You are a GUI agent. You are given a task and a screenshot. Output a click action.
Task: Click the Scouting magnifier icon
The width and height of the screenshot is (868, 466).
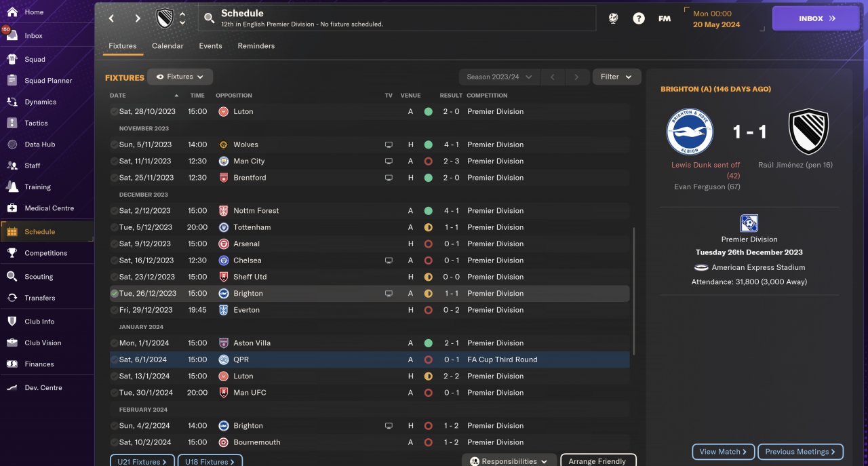[x=12, y=276]
